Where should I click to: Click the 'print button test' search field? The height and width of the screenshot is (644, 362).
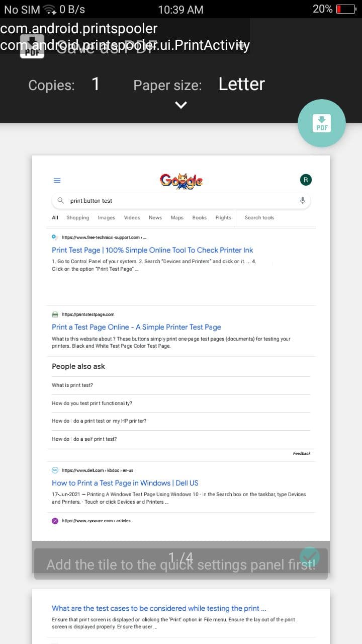coord(181,201)
